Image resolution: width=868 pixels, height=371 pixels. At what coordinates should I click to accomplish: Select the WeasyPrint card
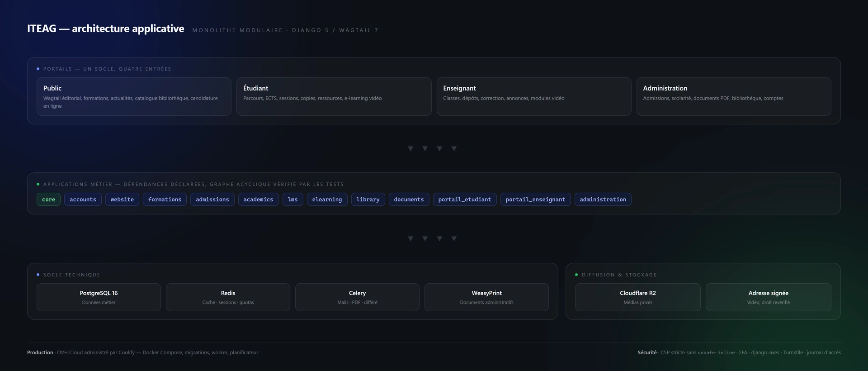pyautogui.click(x=486, y=297)
